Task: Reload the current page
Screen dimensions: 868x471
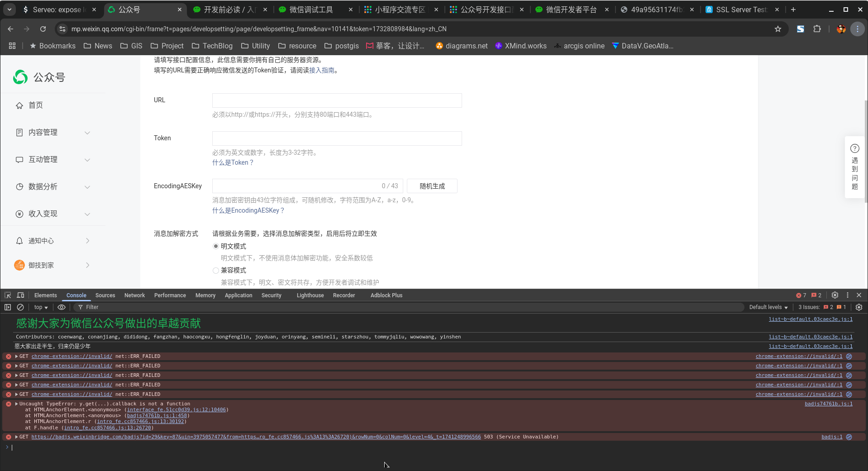Action: click(x=43, y=29)
